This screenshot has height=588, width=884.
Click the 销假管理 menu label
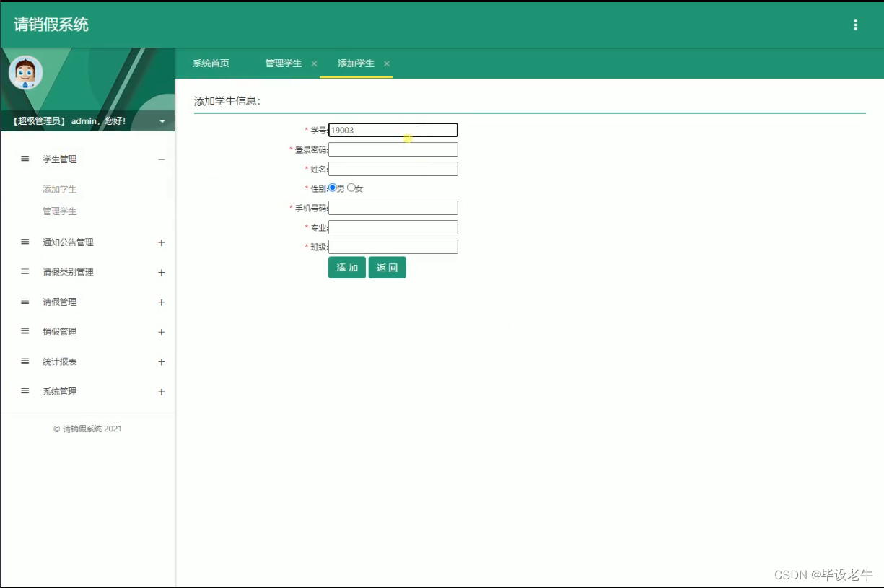point(59,333)
